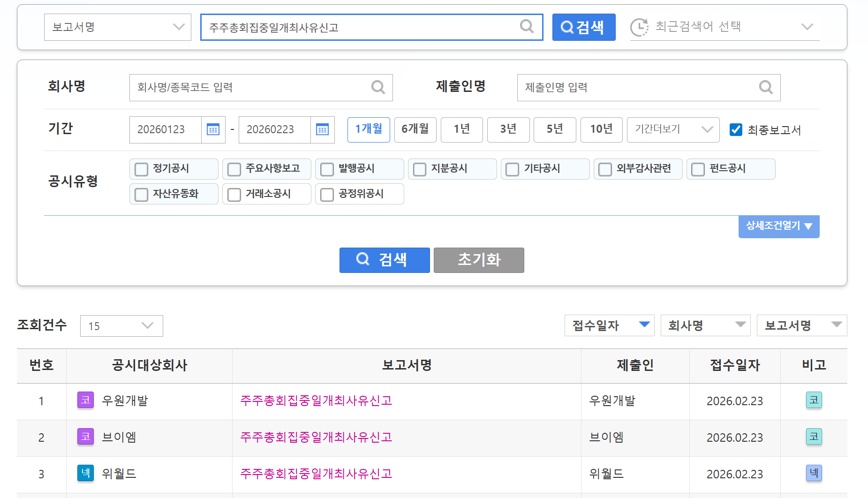Viewport: 868px width, 498px height.
Task: Check the 정기공시 disclosure type
Action: (x=141, y=169)
